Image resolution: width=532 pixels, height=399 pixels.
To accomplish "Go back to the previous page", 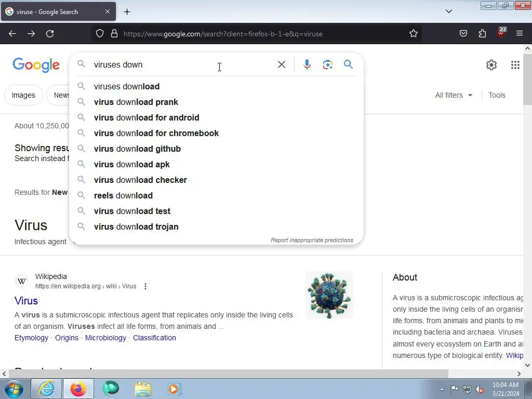I will [x=12, y=34].
